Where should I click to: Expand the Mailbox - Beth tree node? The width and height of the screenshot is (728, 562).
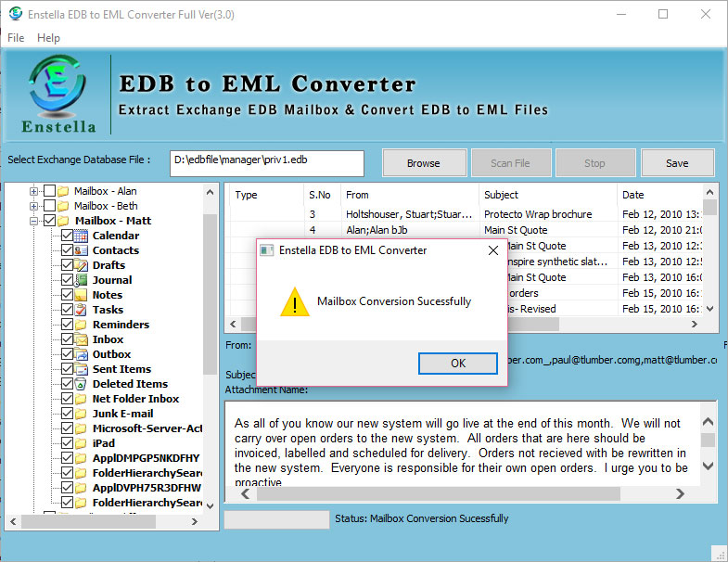coord(34,206)
